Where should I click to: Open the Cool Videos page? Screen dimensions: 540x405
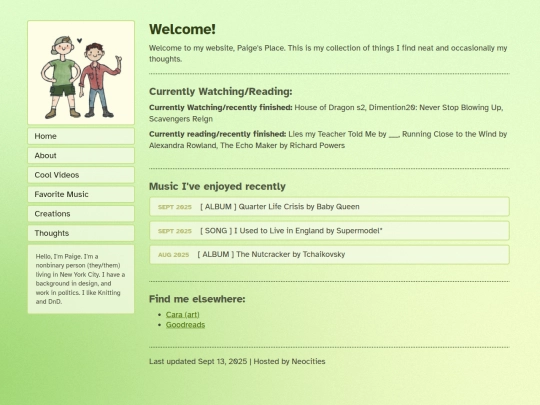click(x=81, y=175)
